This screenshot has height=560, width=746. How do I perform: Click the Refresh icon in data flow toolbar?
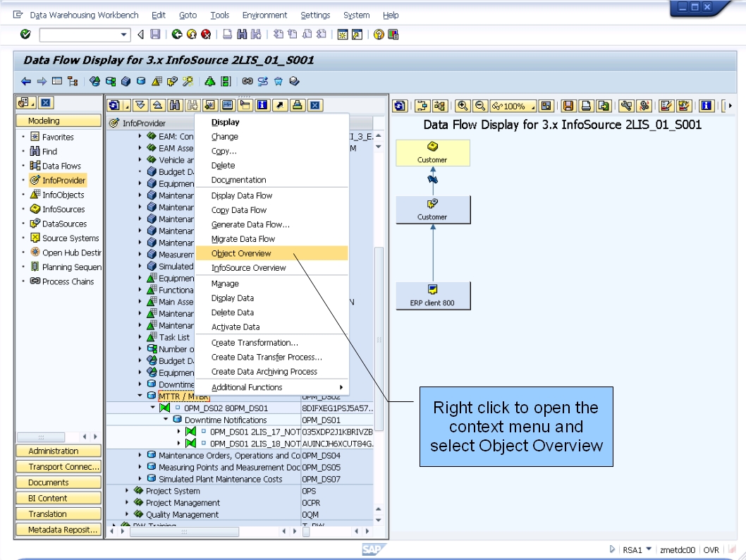400,106
